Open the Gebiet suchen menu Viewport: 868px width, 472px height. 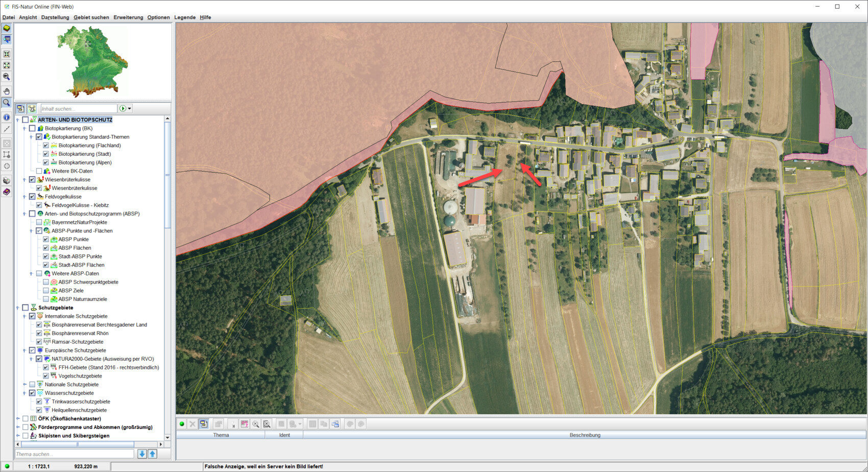91,17
